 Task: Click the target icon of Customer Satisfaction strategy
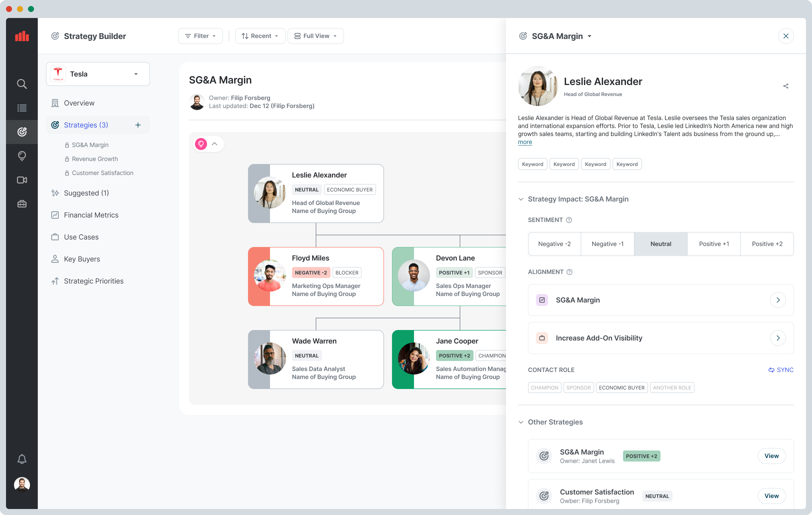point(544,496)
